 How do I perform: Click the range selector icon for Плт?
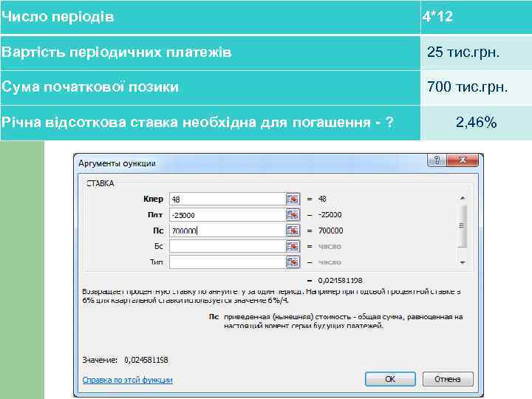(293, 215)
